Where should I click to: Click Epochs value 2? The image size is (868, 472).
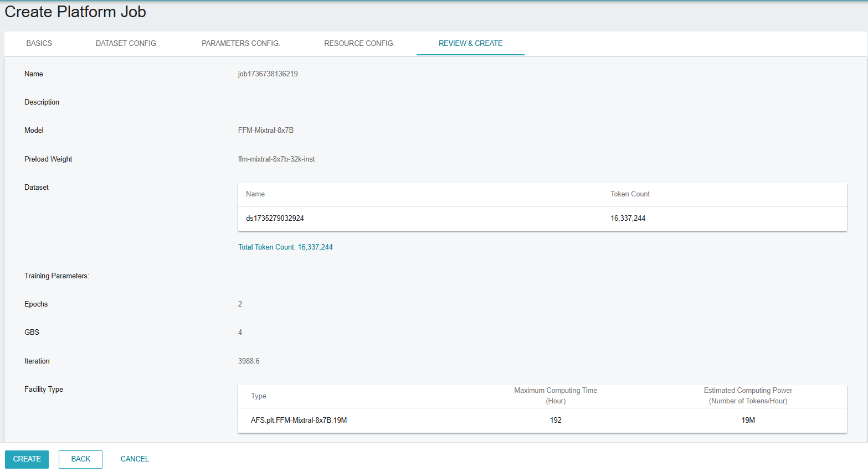[x=240, y=304]
